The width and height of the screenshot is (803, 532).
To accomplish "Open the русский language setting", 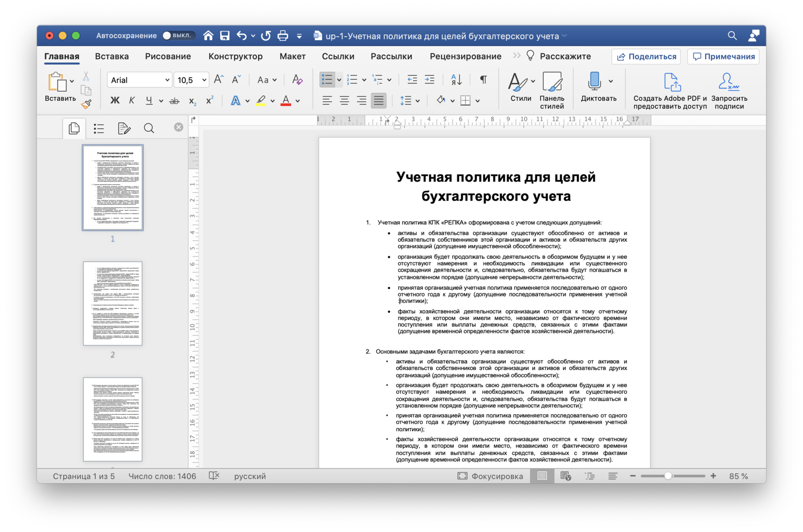I will pyautogui.click(x=250, y=476).
